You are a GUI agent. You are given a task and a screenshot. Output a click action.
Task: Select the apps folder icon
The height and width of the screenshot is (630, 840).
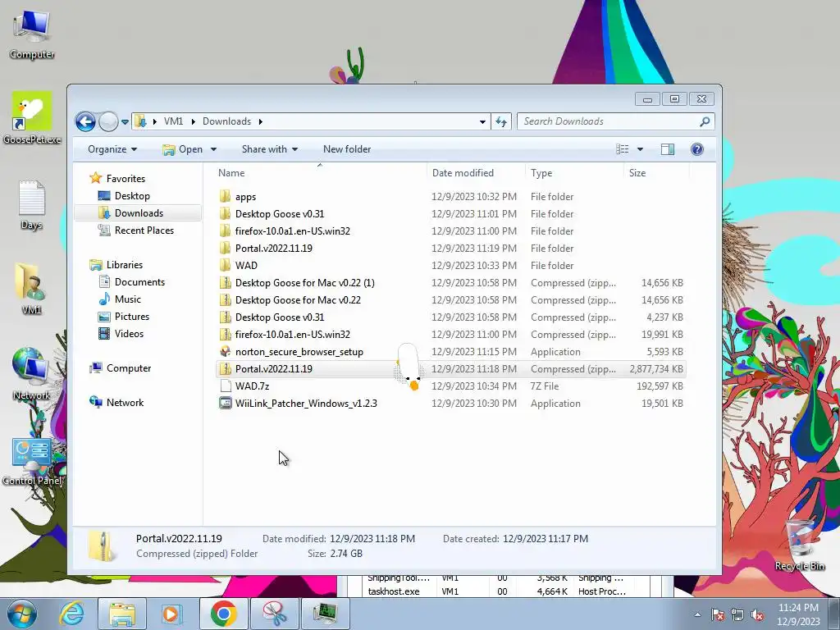point(225,196)
